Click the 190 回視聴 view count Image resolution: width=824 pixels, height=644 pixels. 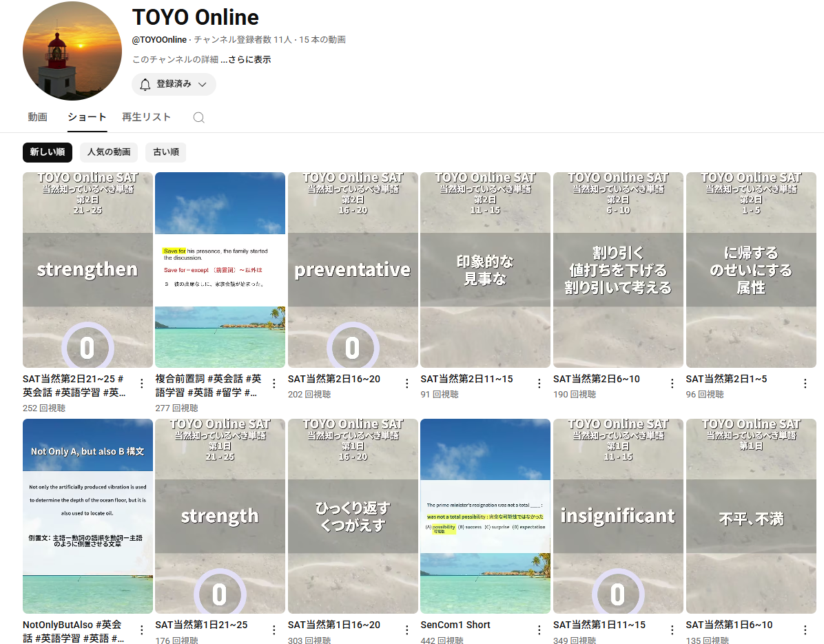coord(575,395)
